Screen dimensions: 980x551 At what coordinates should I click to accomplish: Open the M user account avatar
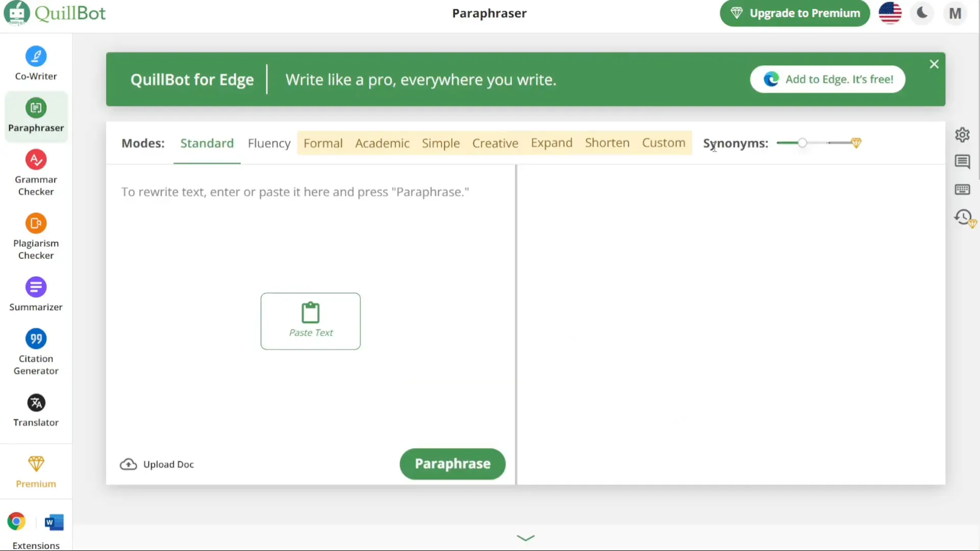click(955, 13)
